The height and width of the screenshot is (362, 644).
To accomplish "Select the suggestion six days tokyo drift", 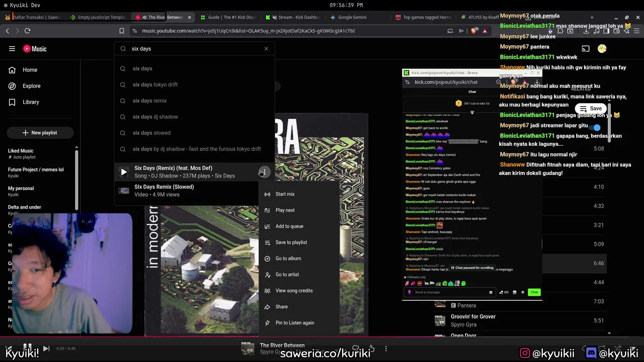I will pos(195,84).
